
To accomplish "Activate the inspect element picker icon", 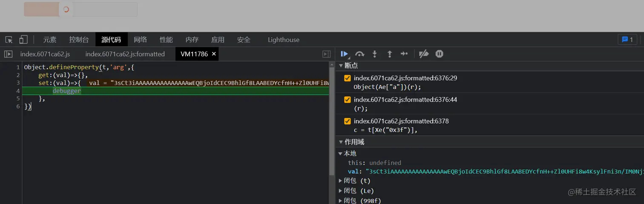I will [9, 40].
